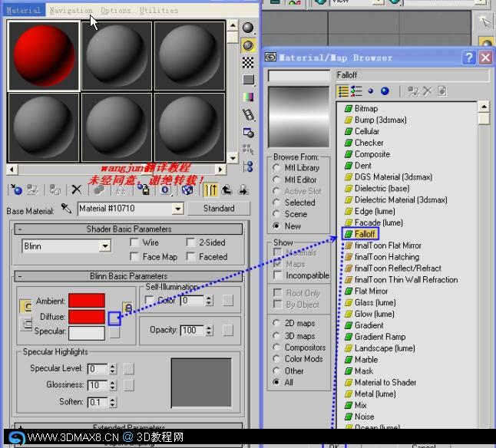
Task: Open the Material #10710 name dropdown
Action: 178,209
